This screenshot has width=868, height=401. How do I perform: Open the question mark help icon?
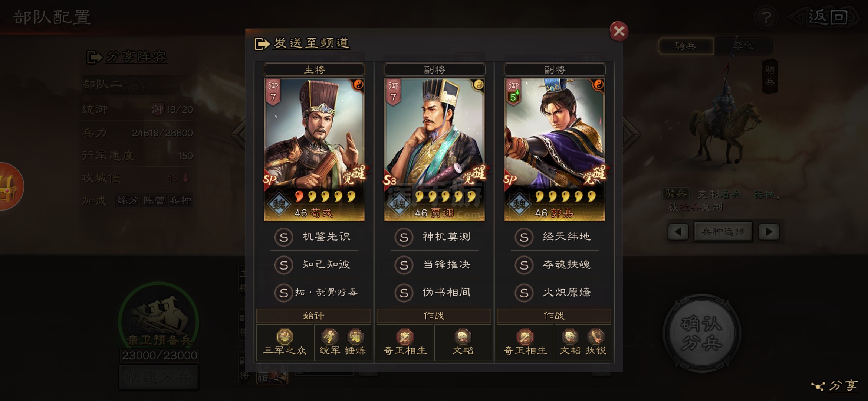(x=766, y=17)
